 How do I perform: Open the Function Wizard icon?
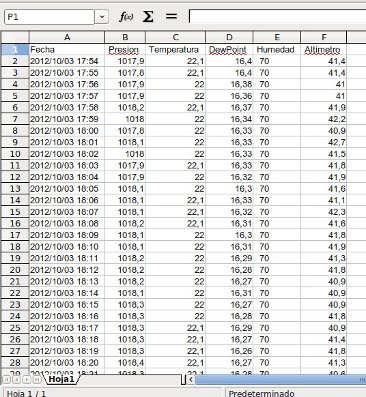click(126, 16)
